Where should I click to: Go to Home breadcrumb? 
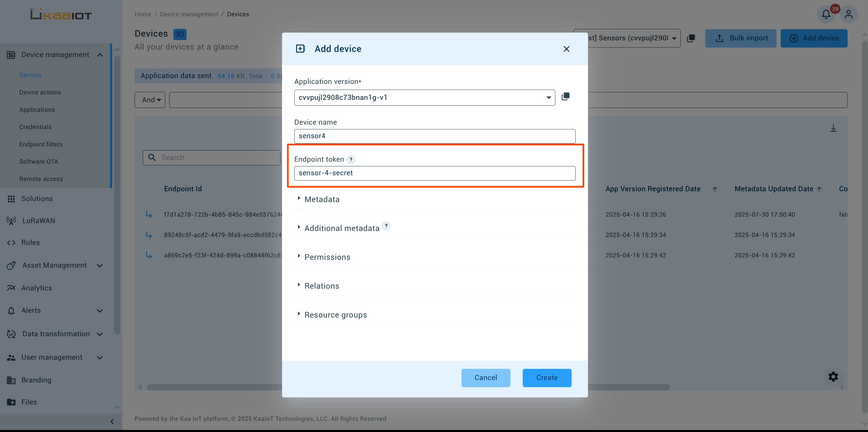coord(143,14)
